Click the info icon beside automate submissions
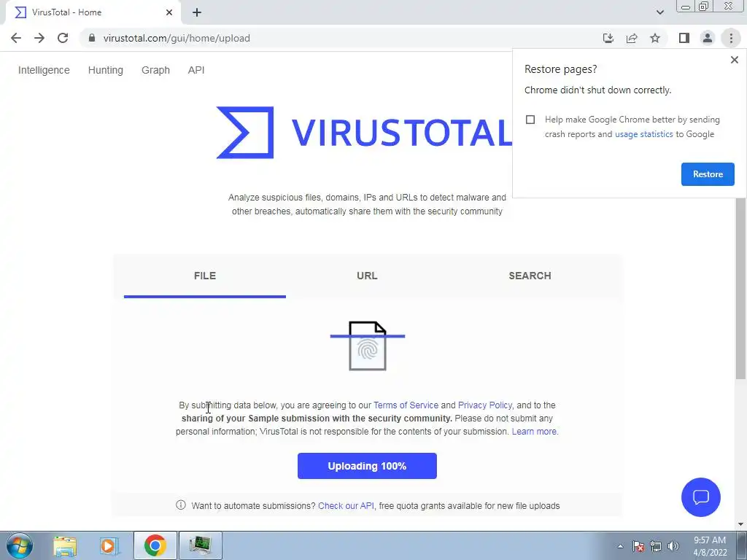Screen dimensions: 747x560 (x=181, y=505)
